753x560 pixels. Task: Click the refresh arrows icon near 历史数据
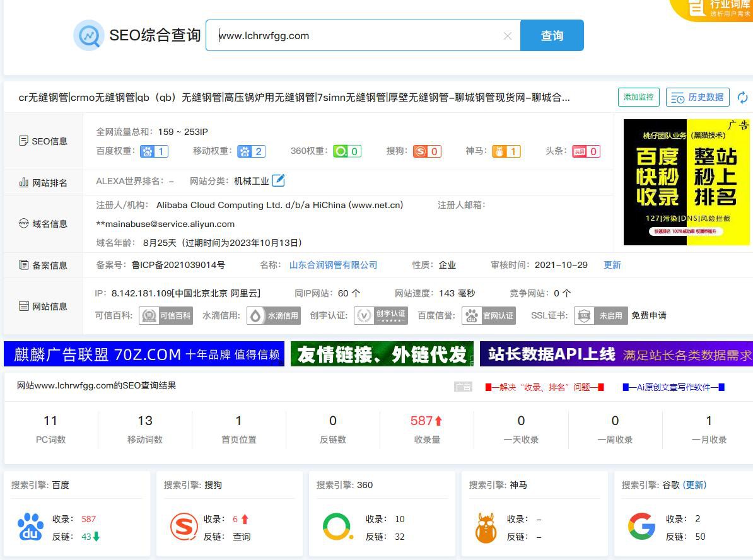click(x=742, y=98)
